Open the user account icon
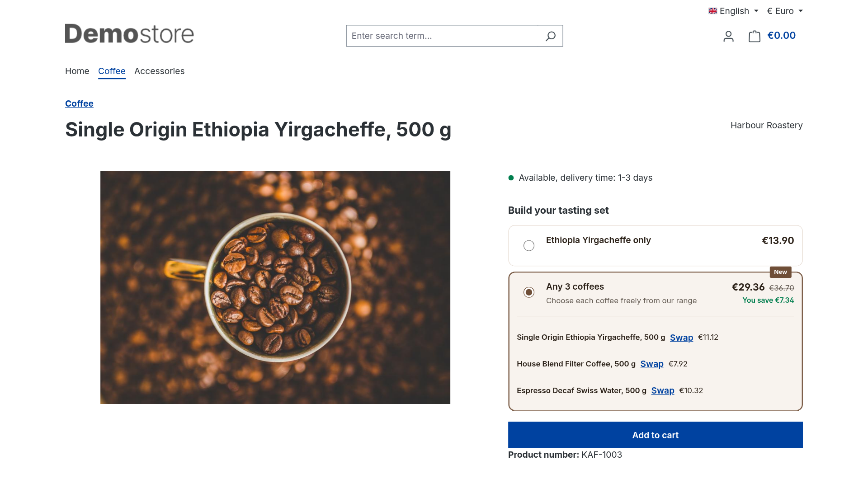Screen dimensions: 868x488 click(728, 36)
